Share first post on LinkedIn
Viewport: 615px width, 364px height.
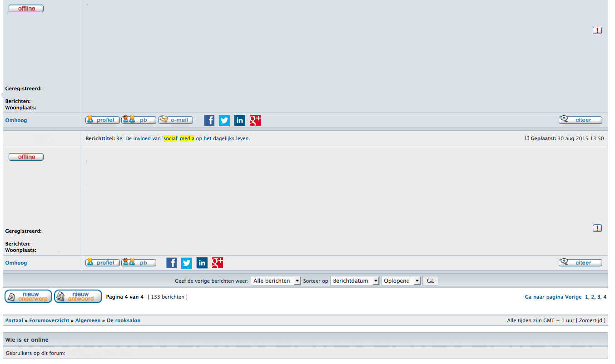[x=240, y=120]
